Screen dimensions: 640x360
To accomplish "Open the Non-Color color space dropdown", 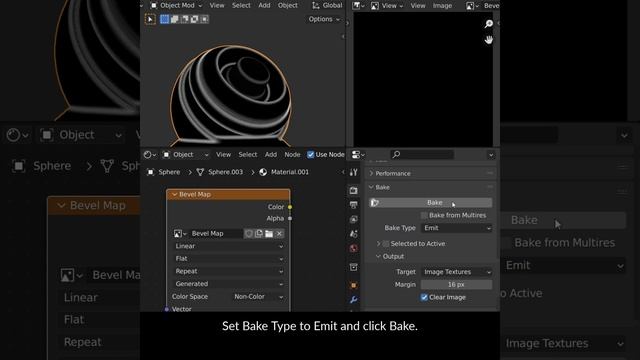I will 258,297.
